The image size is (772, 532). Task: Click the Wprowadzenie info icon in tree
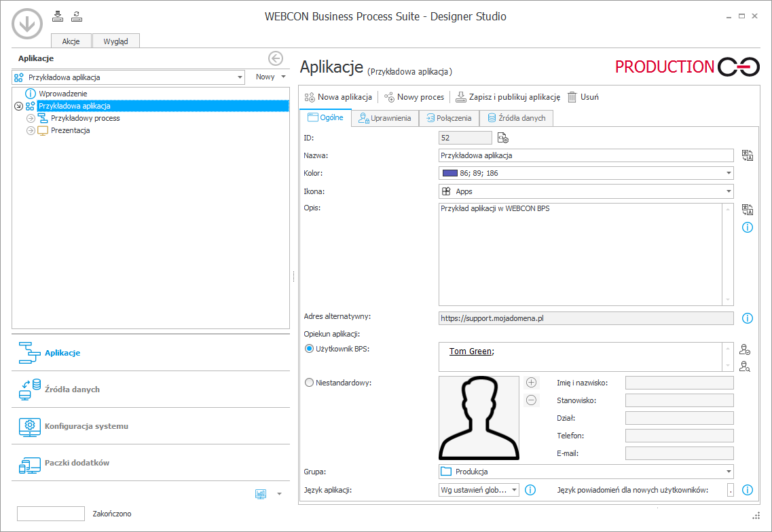[31, 94]
